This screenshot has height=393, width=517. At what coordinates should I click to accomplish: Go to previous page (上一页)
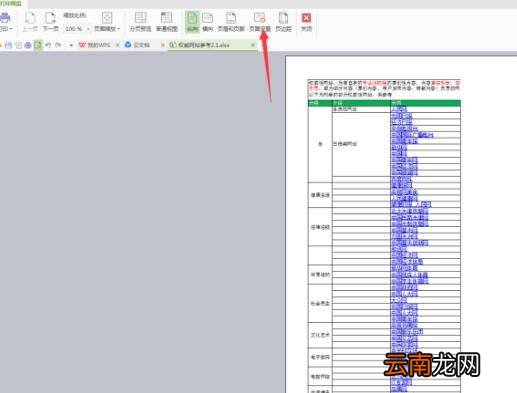click(30, 22)
